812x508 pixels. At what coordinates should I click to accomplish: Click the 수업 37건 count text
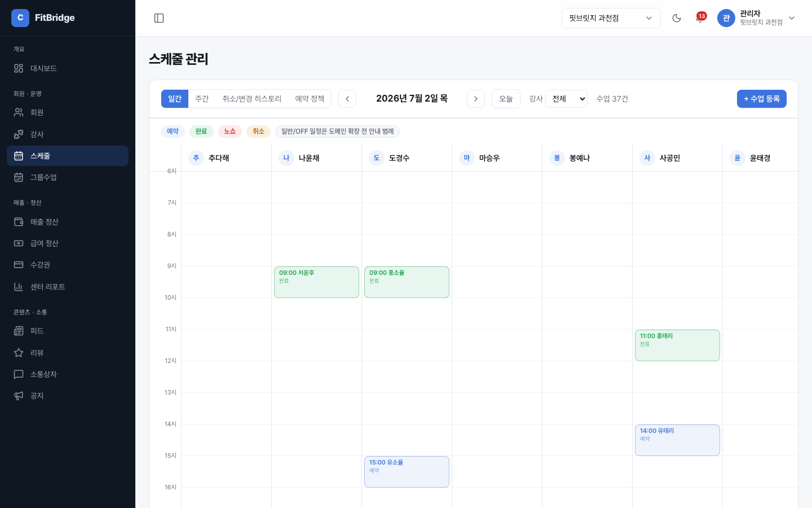(x=612, y=99)
